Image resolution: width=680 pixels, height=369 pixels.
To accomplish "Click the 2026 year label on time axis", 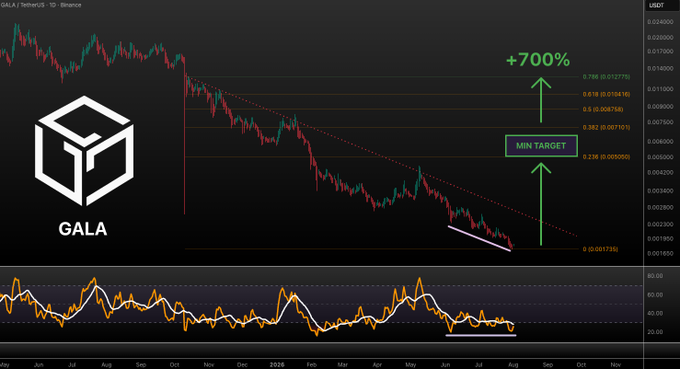I will point(277,365).
